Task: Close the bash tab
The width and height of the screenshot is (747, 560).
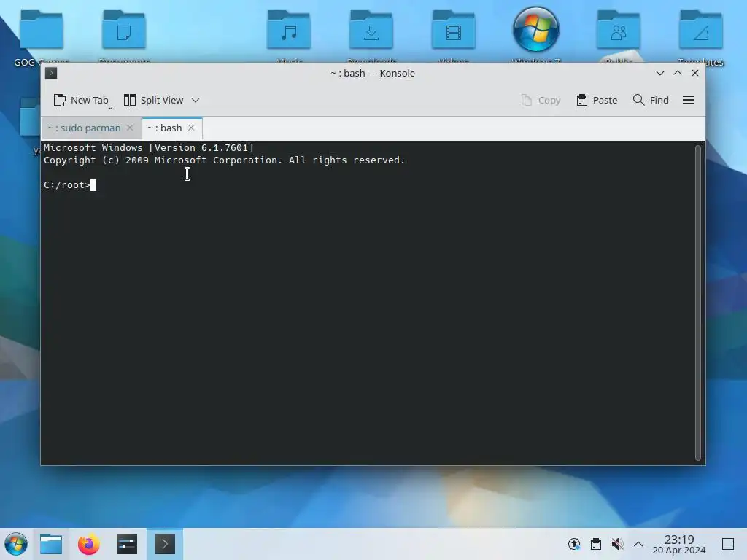Action: (191, 128)
